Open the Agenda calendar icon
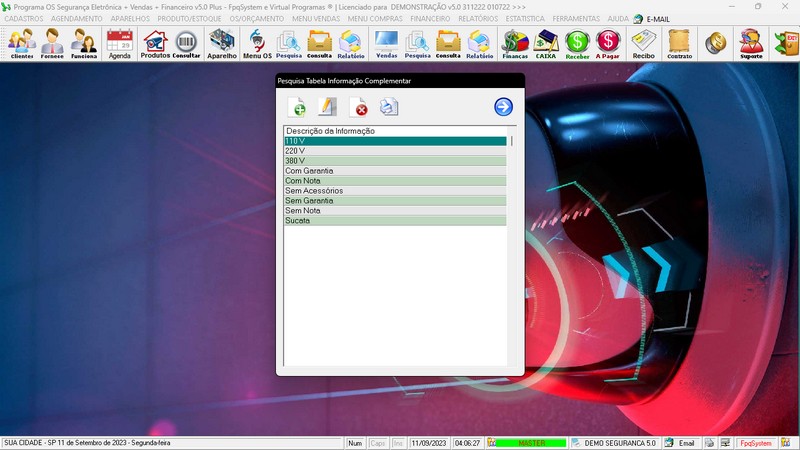 (x=119, y=43)
